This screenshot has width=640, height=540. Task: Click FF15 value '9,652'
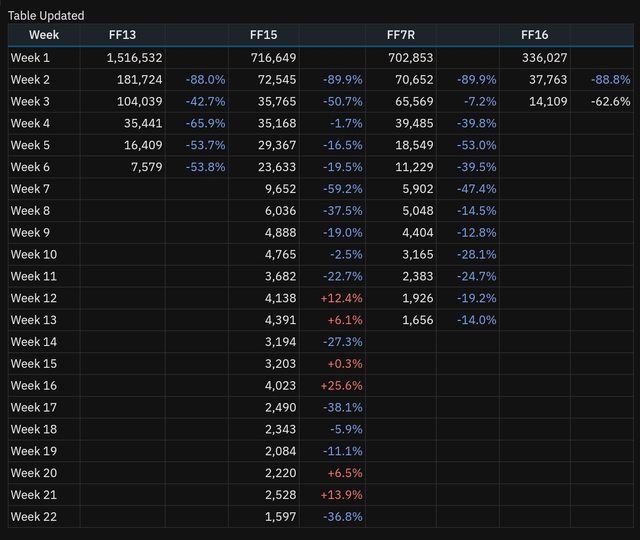pos(280,189)
